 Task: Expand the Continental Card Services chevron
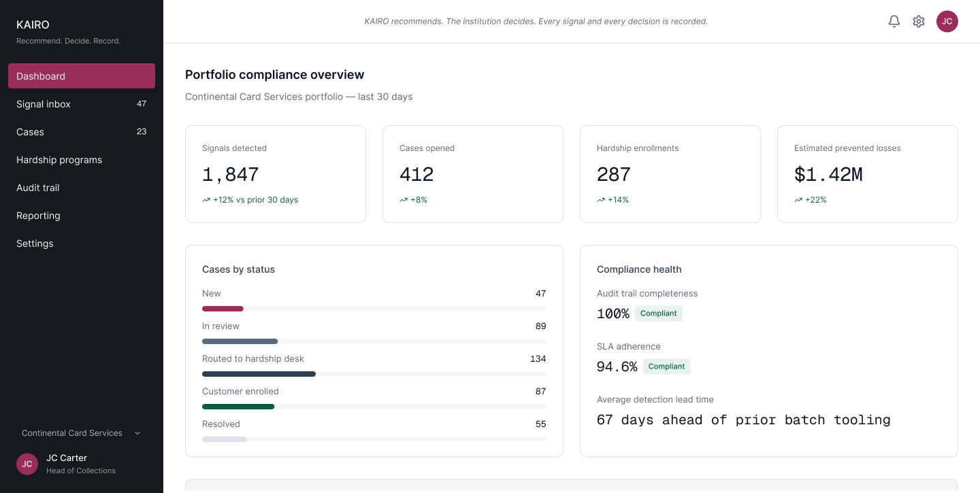coord(137,433)
